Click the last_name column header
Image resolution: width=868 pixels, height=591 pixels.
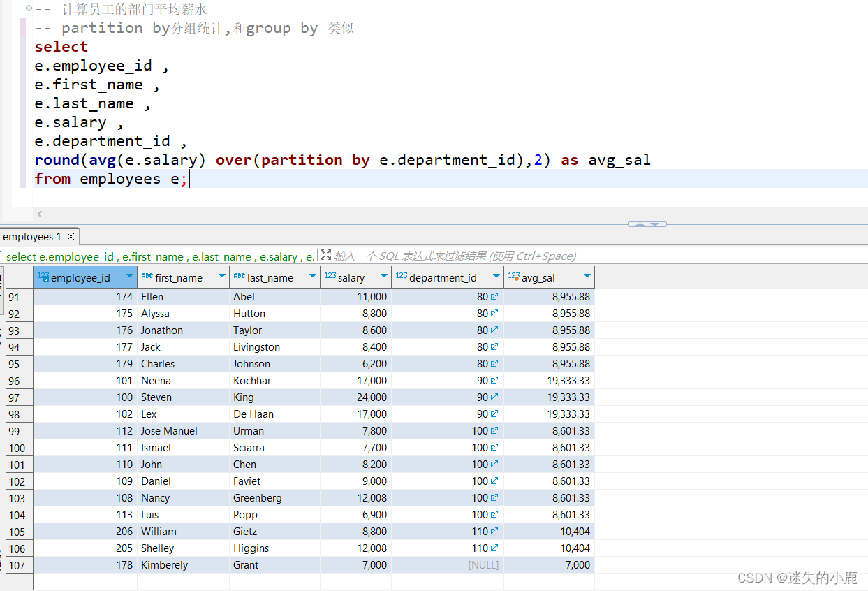pos(274,277)
